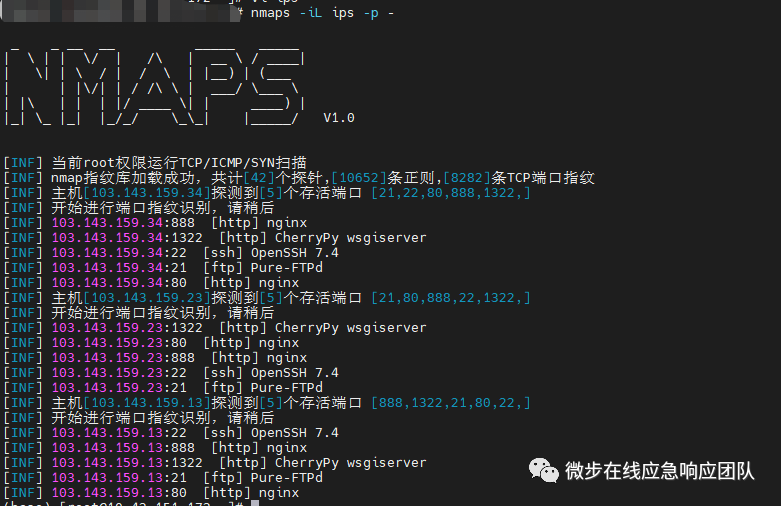Click the 'nmaps -iL ips -p -' command text
The width and height of the screenshot is (781, 506).
322,12
